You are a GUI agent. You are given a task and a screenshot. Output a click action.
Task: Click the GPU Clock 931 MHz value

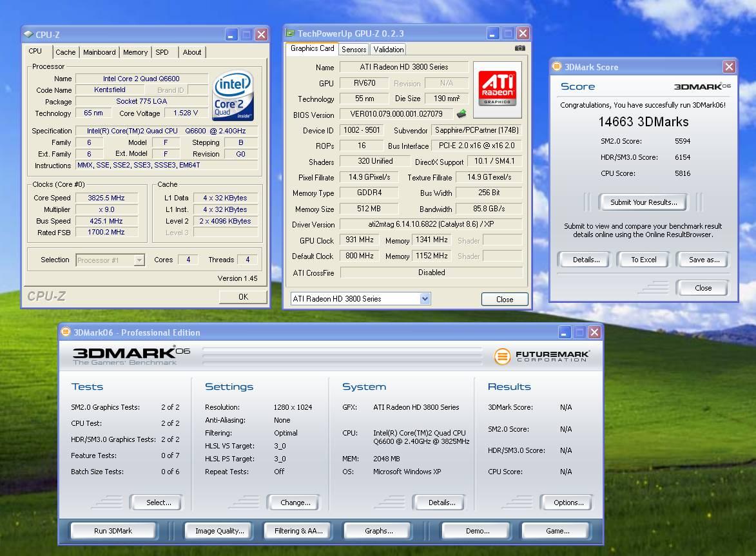coord(359,240)
